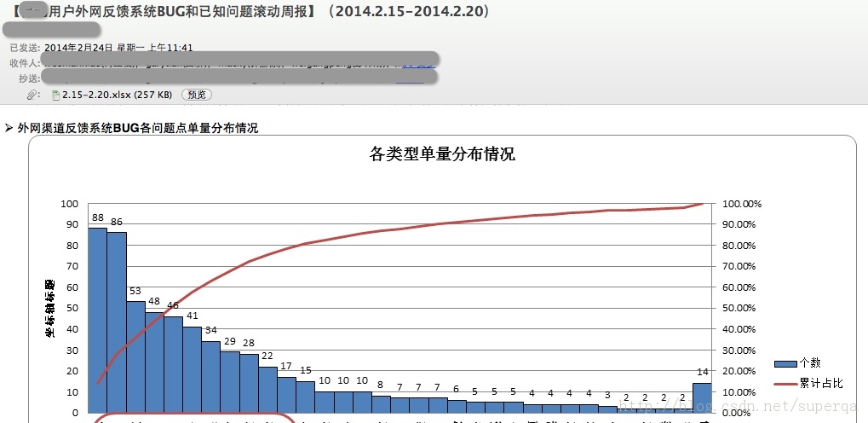Click the 抄送 field label
Screen dimensions: 868x423
[29, 78]
